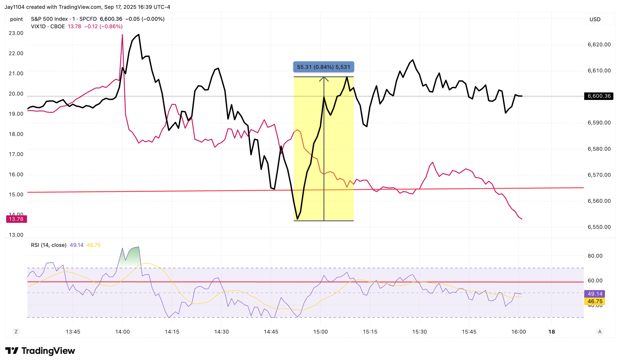This screenshot has height=364, width=620.
Task: Click the 14:00 time axis label
Action: (x=122, y=332)
